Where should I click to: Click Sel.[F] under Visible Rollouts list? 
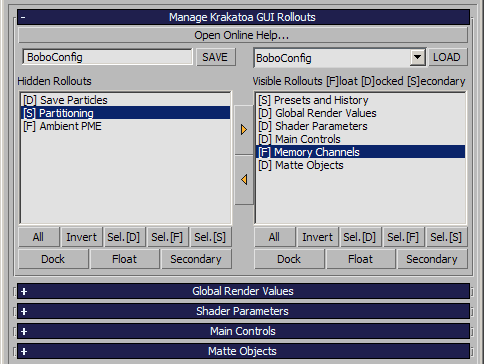[403, 237]
